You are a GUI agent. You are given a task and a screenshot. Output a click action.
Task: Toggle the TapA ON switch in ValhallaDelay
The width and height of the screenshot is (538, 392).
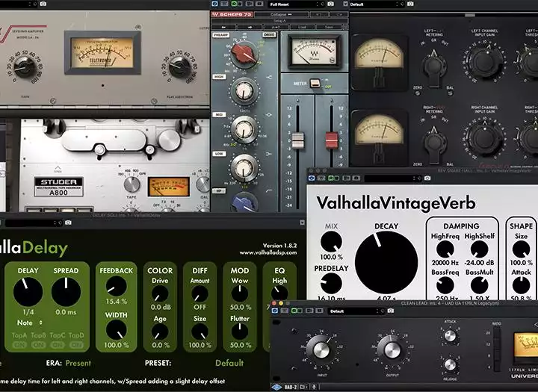19,345
